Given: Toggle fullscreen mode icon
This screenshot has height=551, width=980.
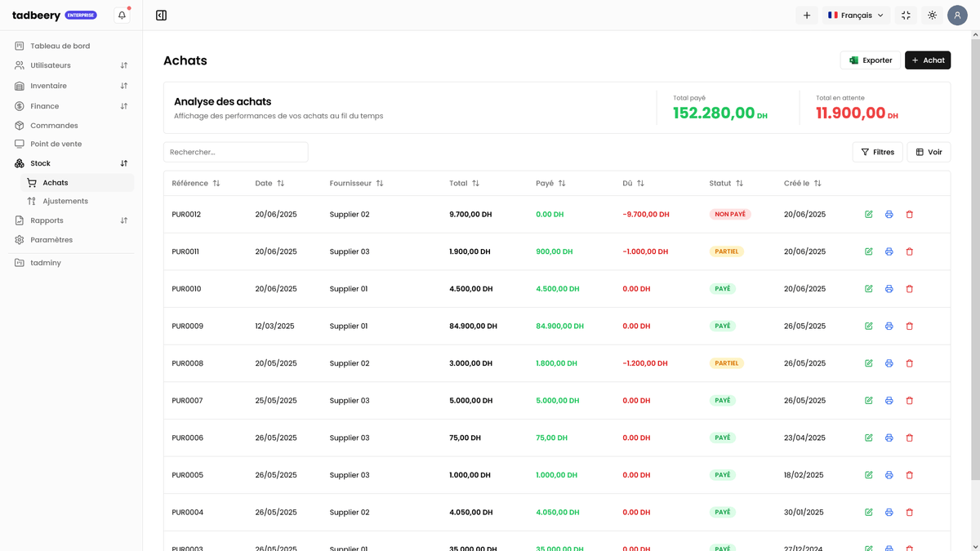Looking at the screenshot, I should tap(906, 16).
